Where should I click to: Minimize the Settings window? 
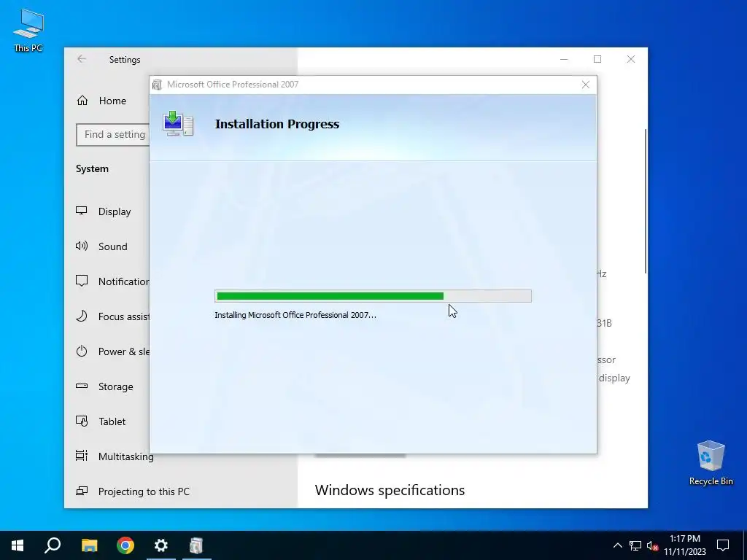tap(564, 59)
